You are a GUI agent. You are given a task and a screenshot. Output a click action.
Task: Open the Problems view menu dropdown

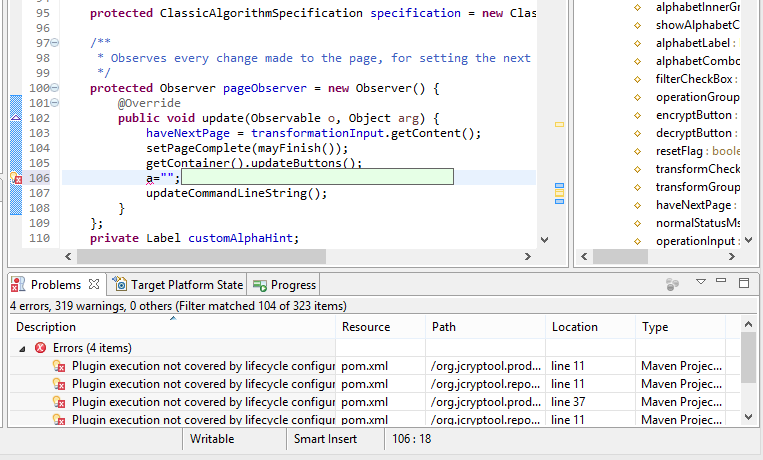(x=701, y=282)
